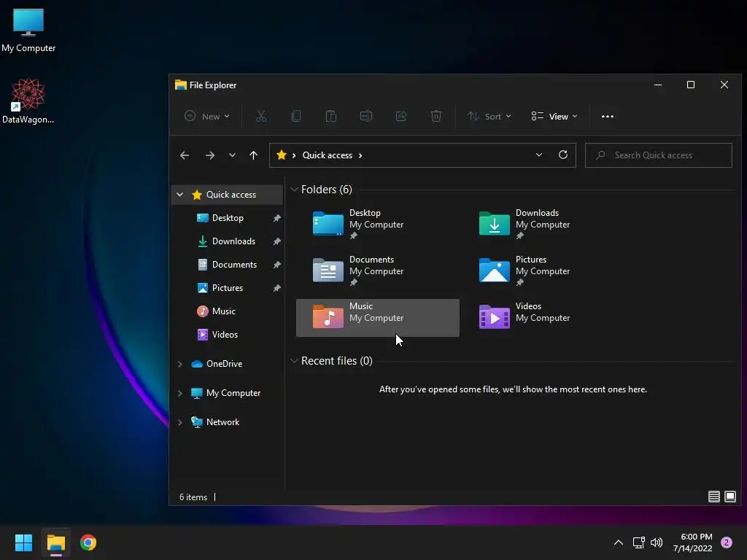Click the Cut scissors icon in toolbar
Screen dimensions: 747x560
point(261,116)
